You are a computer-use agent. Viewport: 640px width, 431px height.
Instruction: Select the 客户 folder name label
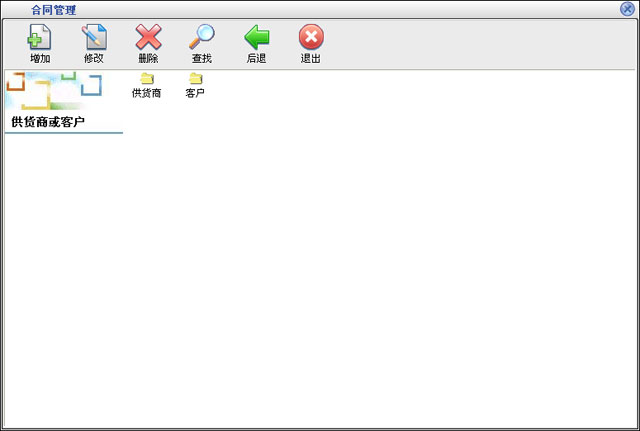[x=195, y=93]
